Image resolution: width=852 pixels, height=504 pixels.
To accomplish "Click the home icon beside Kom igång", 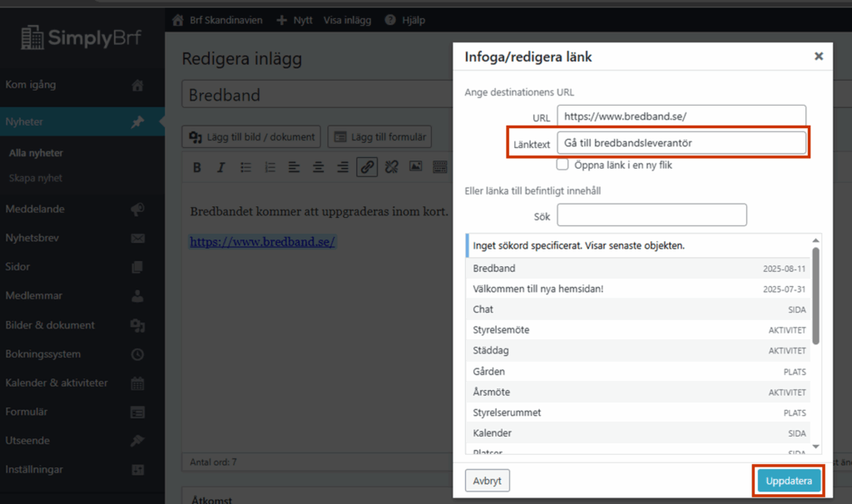I will pyautogui.click(x=137, y=86).
